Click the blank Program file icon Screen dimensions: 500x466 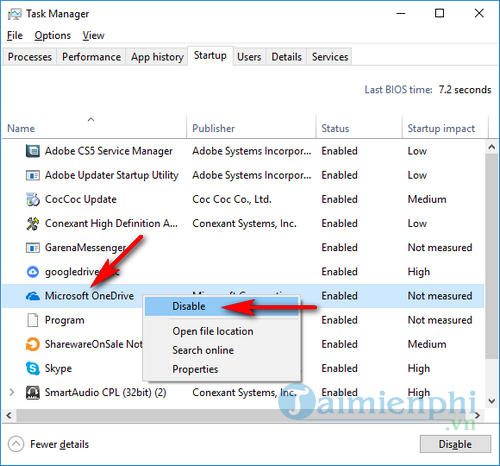tap(33, 320)
